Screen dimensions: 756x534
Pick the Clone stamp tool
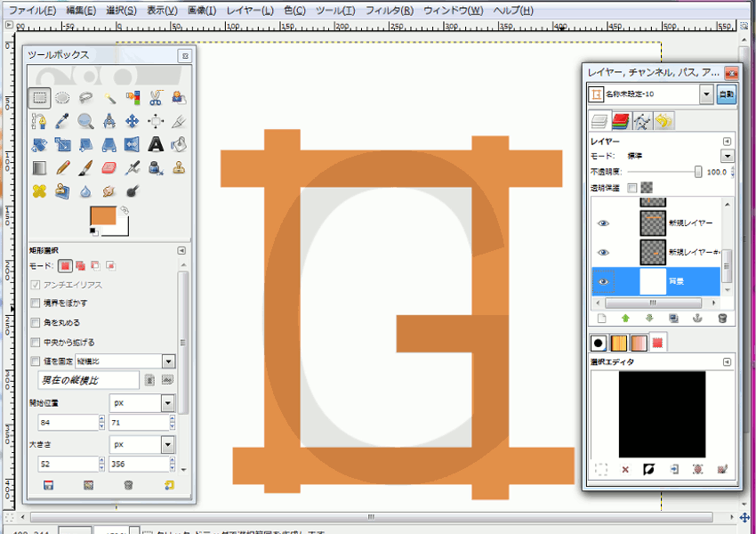pyautogui.click(x=179, y=168)
